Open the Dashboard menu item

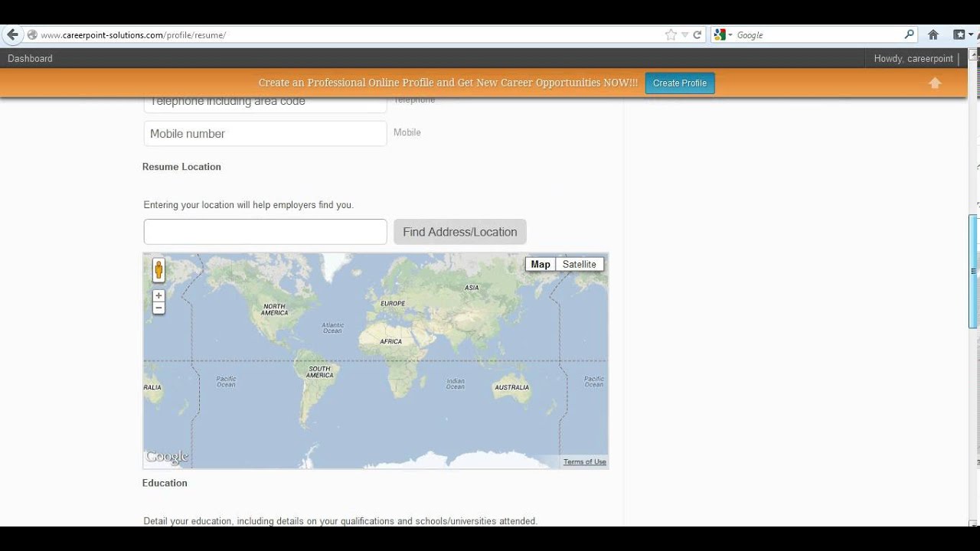click(30, 58)
